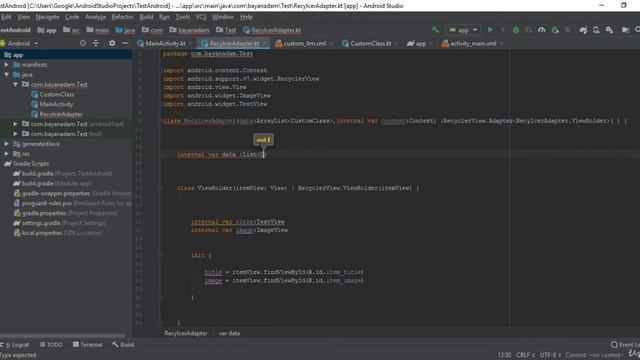Open the app run configuration dropdown

point(463,30)
